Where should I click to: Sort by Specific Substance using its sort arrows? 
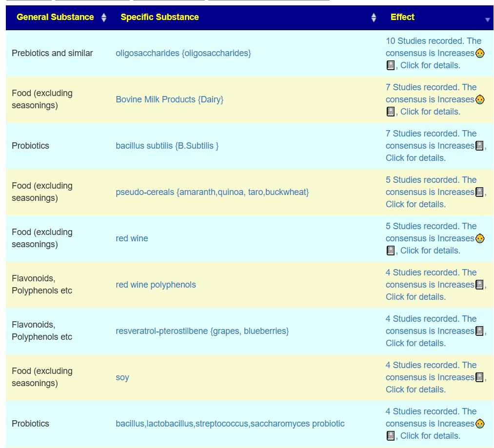click(x=374, y=18)
